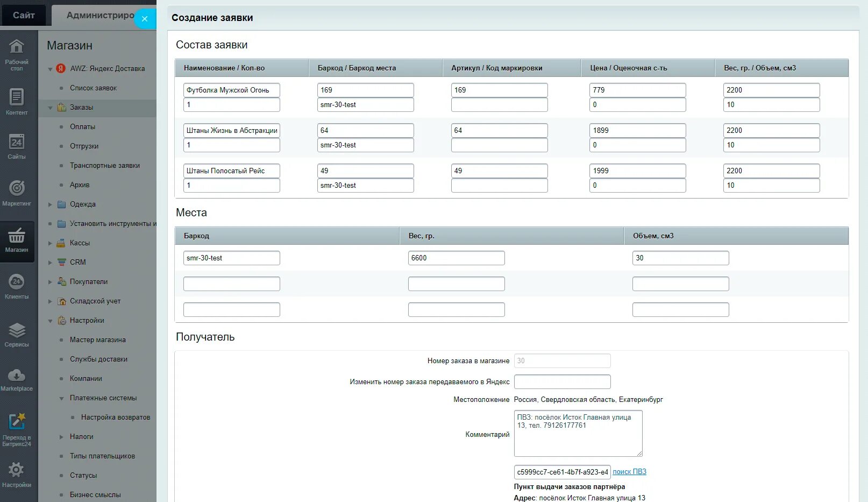This screenshot has height=502, width=868.
Task: Click the Изменить номер заказа input field
Action: [x=563, y=381]
